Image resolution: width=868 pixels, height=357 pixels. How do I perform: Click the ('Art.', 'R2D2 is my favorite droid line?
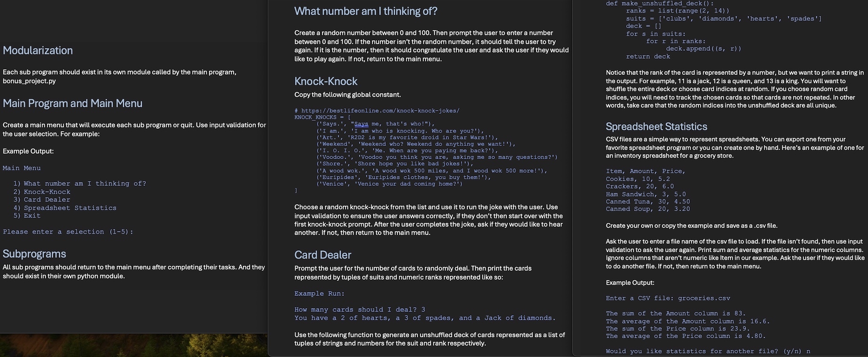coord(407,138)
